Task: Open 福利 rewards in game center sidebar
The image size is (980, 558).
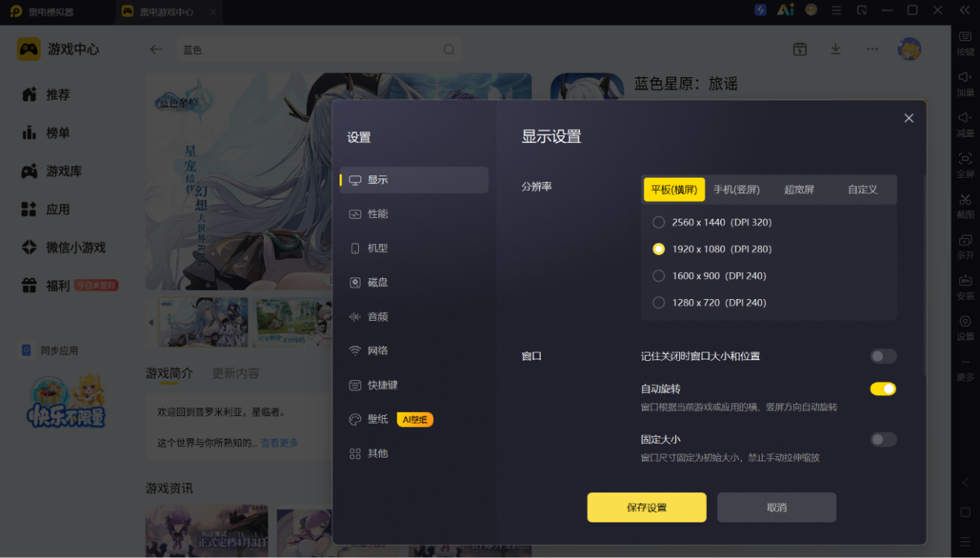Action: point(71,286)
